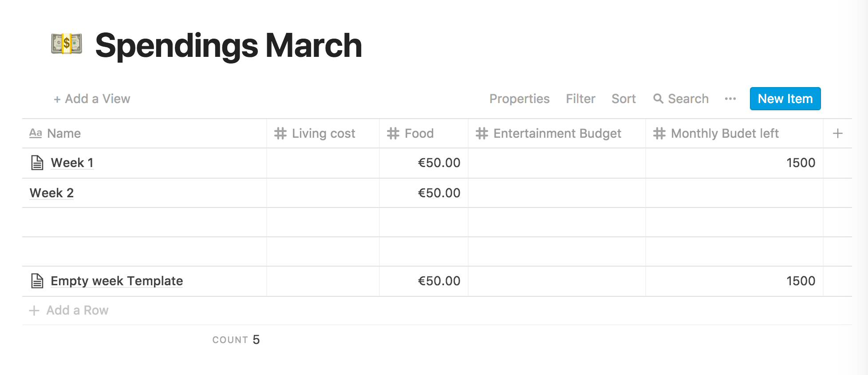Click the hash icon beside Entertainment Budget
868x375 pixels.
pos(482,133)
